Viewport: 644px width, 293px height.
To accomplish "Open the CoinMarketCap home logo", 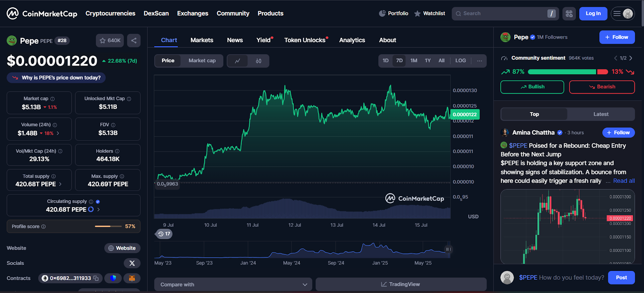I will (x=42, y=14).
